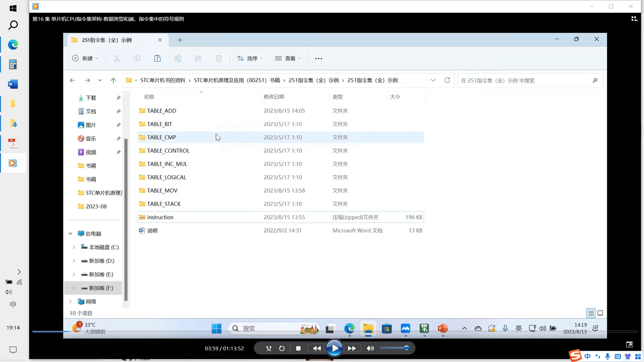Click the search magnifier in left sidebar
Image resolution: width=644 pixels, height=362 pixels.
pyautogui.click(x=13, y=25)
